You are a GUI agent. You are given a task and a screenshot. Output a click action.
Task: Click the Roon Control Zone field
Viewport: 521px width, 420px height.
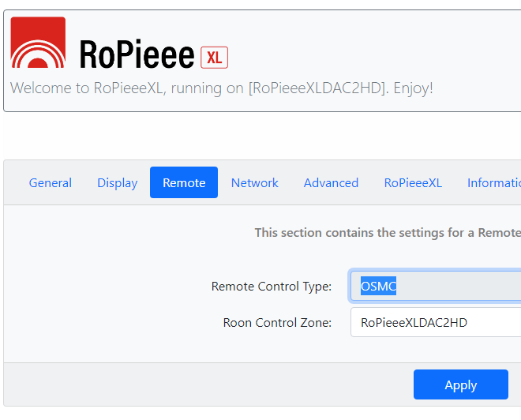tap(436, 322)
